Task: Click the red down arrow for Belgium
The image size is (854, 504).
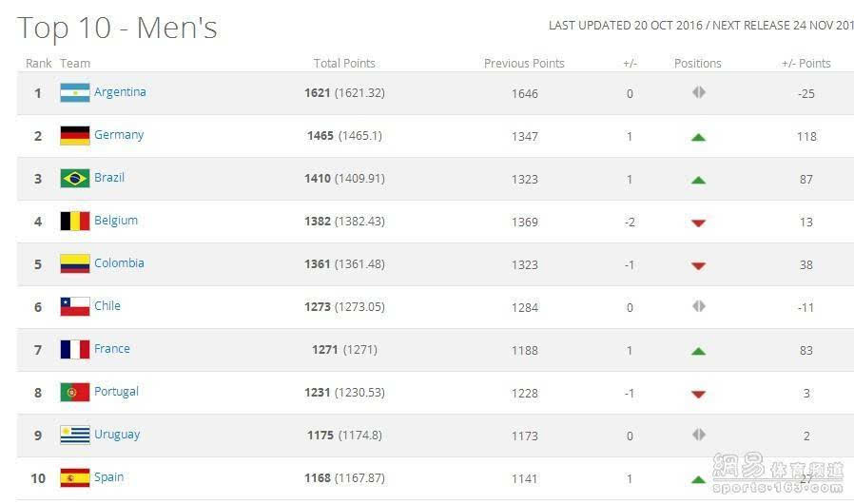Action: click(x=698, y=223)
